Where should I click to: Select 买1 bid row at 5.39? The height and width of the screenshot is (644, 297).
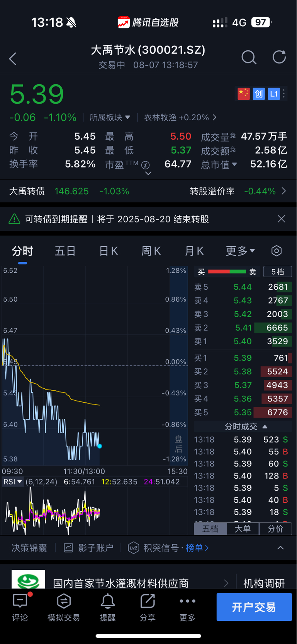coord(243,358)
